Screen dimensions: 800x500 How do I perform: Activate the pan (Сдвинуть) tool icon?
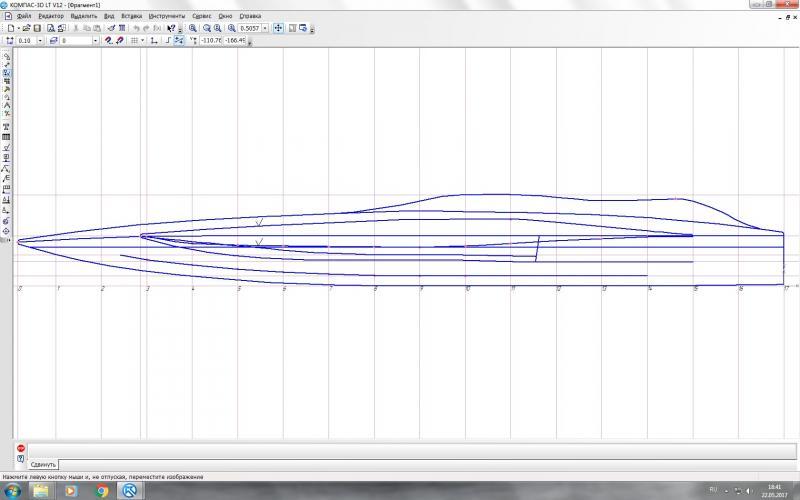click(279, 29)
